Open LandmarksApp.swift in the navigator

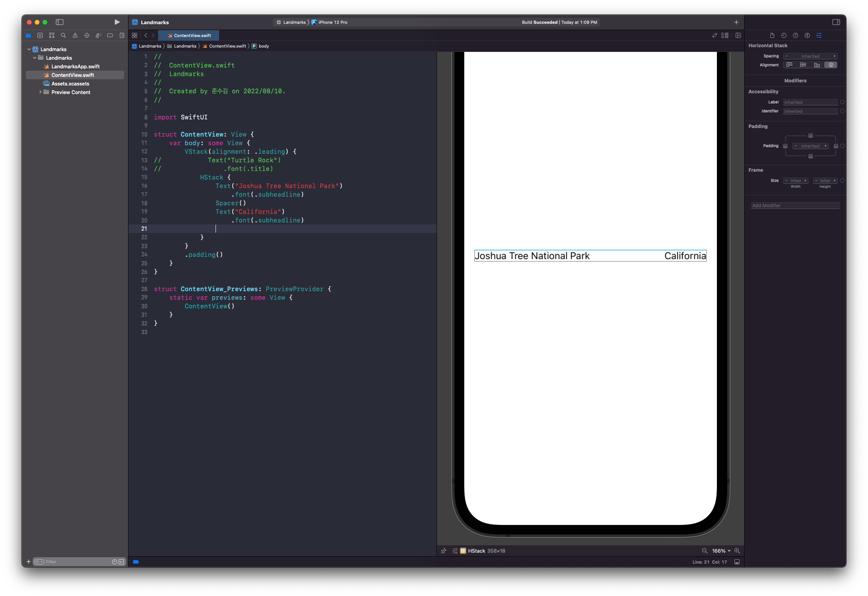[x=75, y=66]
